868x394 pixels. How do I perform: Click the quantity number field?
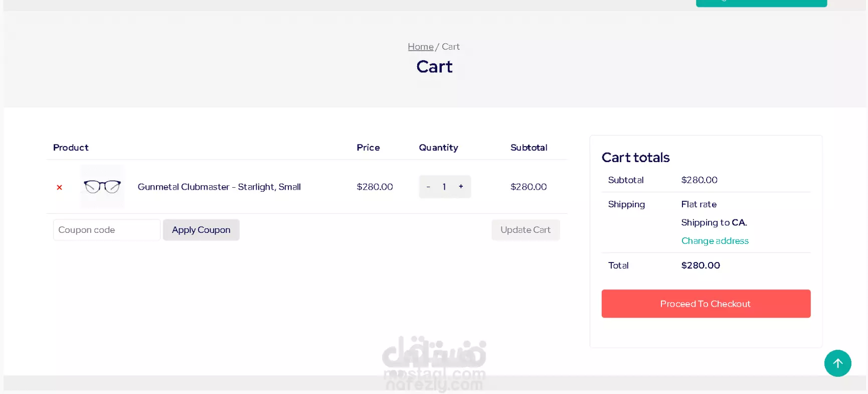coord(444,187)
